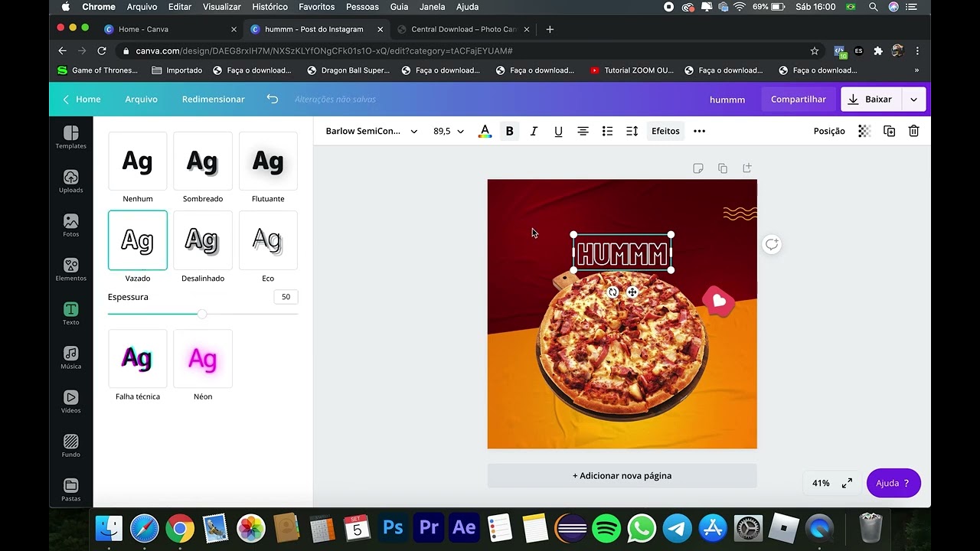Click Adicionar nova página button
Viewport: 980px width, 551px height.
pos(622,475)
